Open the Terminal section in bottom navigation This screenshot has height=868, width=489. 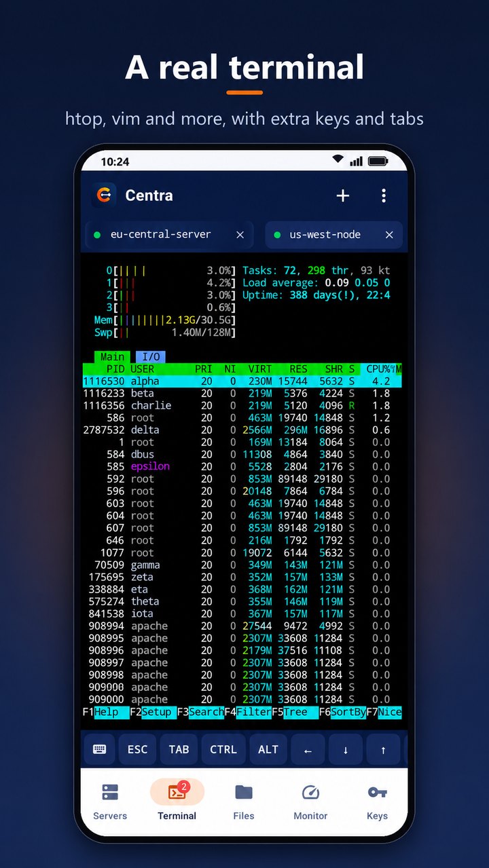point(177,801)
